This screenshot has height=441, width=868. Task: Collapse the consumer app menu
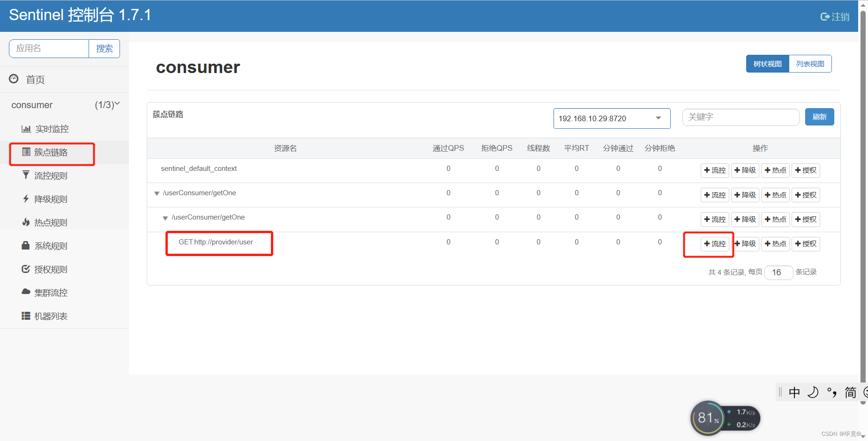point(117,104)
